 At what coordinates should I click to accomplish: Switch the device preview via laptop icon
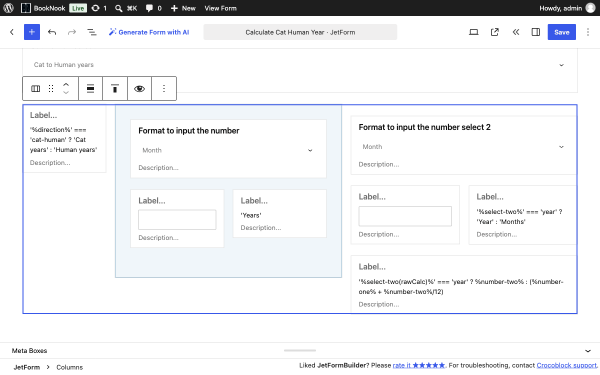click(x=474, y=32)
